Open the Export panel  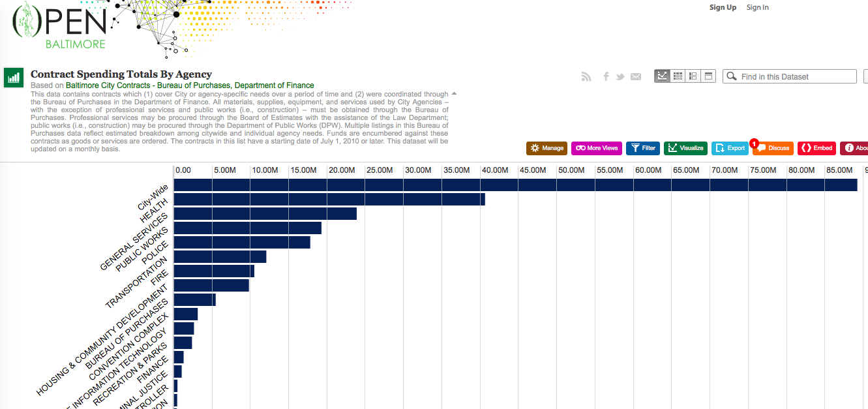pyautogui.click(x=730, y=148)
